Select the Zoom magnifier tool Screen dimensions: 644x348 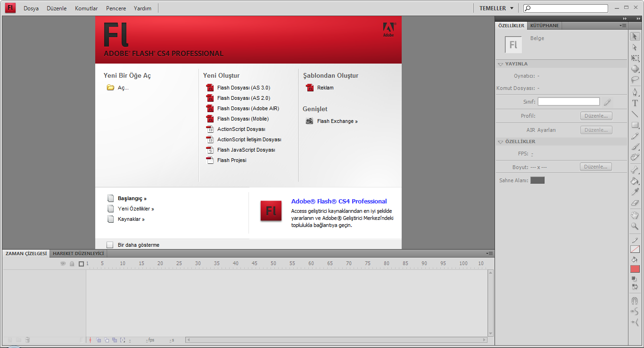[635, 227]
